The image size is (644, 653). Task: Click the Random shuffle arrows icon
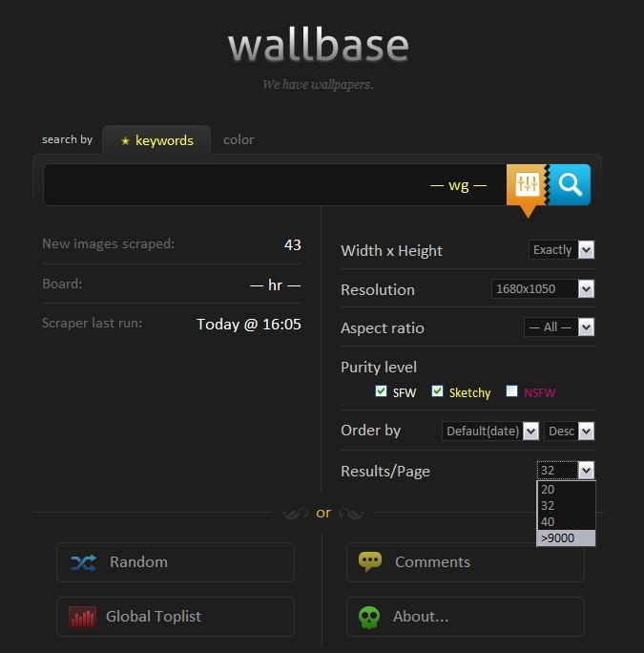coord(83,562)
